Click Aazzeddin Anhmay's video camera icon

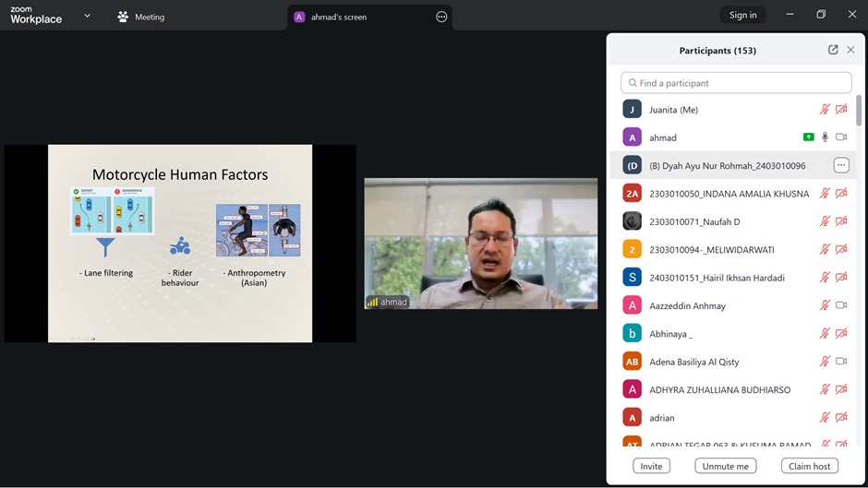pyautogui.click(x=841, y=305)
